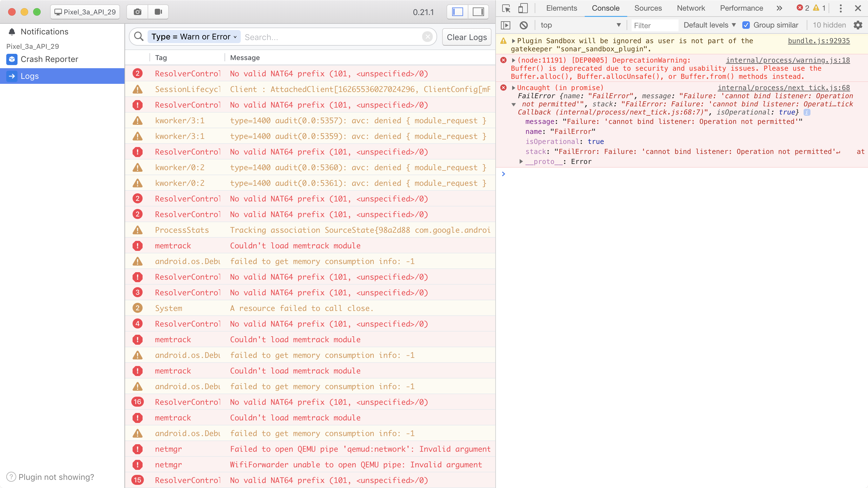Toggle the left sidebar layout button
This screenshot has width=868, height=488.
[457, 12]
